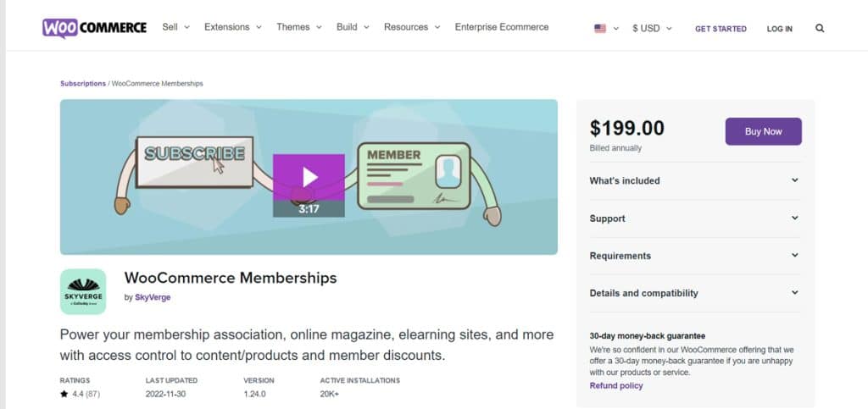Click the WooCommerce logo
868x409 pixels.
(94, 28)
